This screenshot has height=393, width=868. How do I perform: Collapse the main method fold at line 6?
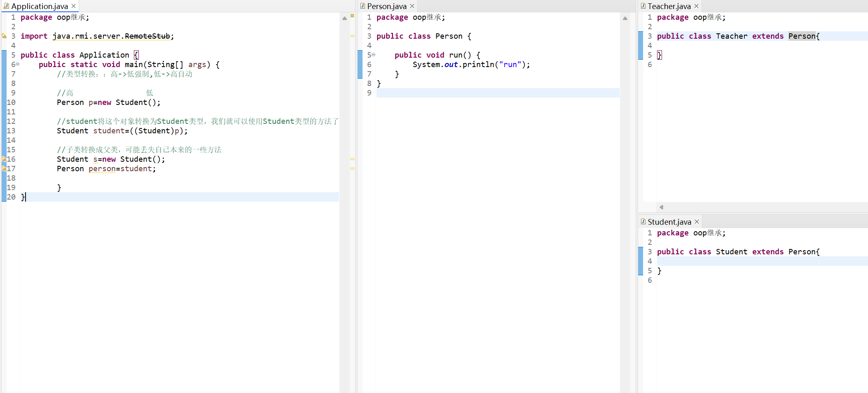coord(18,64)
